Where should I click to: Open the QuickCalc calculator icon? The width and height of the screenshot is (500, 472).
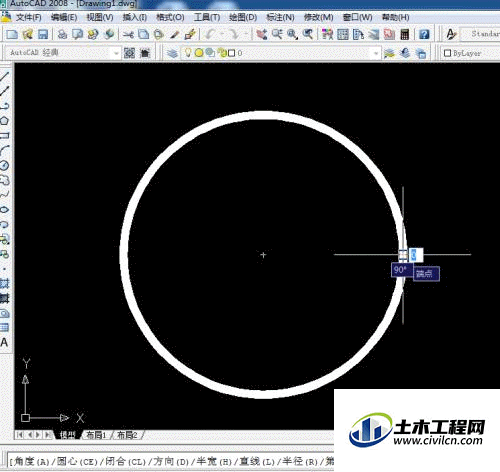pos(405,34)
